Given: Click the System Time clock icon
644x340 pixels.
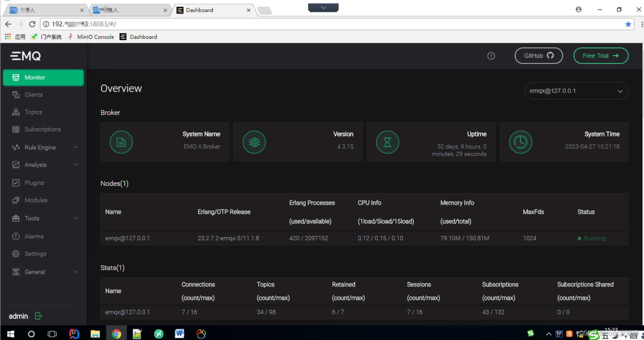Looking at the screenshot, I should click(521, 142).
